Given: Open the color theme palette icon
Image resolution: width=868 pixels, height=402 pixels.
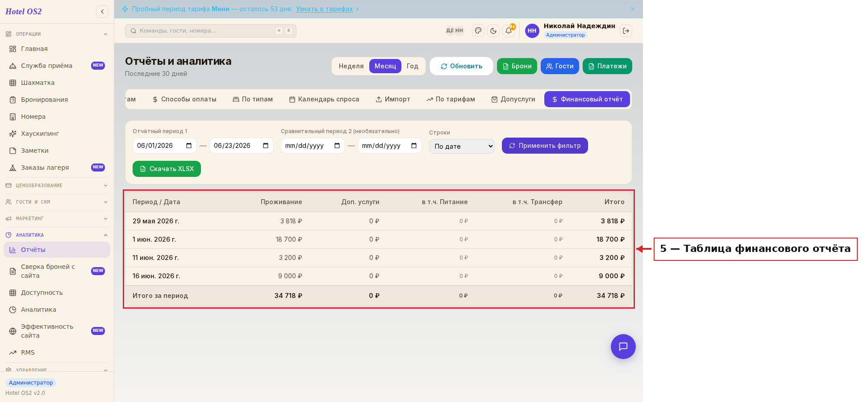Looking at the screenshot, I should coord(478,31).
